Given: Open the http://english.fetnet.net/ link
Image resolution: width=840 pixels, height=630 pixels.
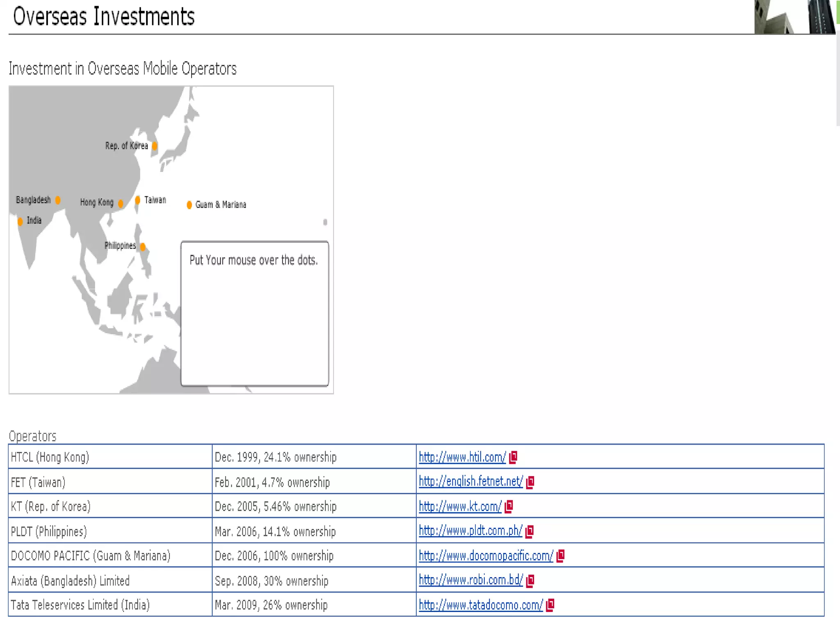Looking at the screenshot, I should (471, 482).
